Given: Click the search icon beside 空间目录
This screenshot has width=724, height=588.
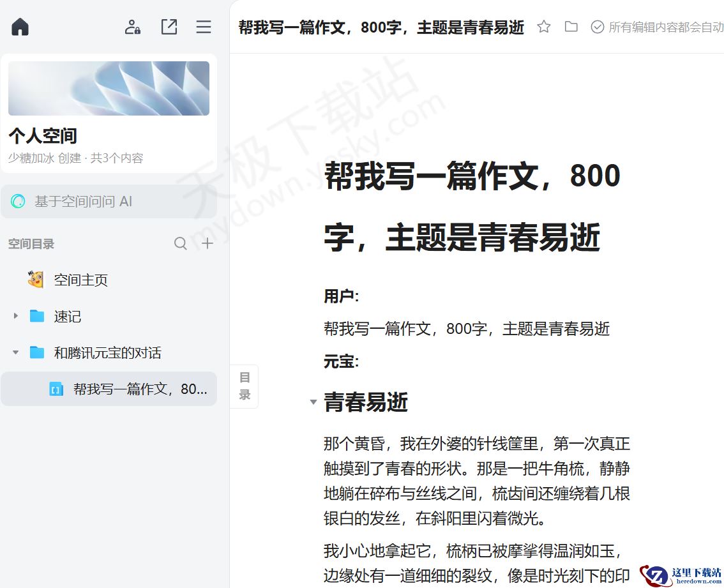Looking at the screenshot, I should (x=181, y=243).
